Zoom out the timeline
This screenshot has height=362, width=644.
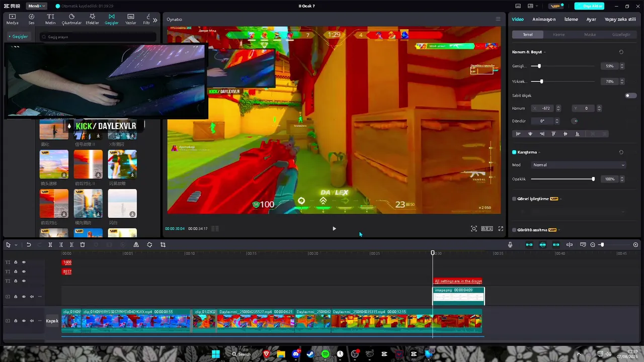(x=593, y=245)
